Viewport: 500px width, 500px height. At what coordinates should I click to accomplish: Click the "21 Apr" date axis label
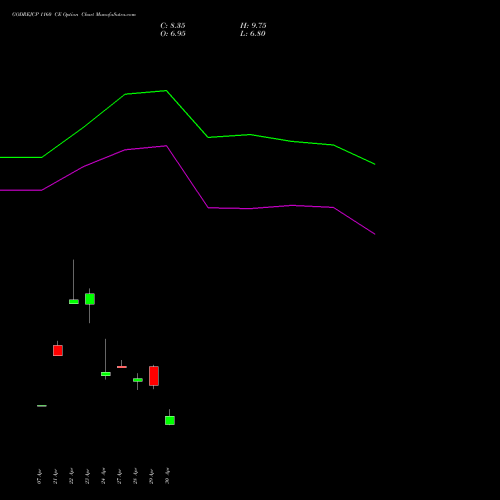point(55,476)
